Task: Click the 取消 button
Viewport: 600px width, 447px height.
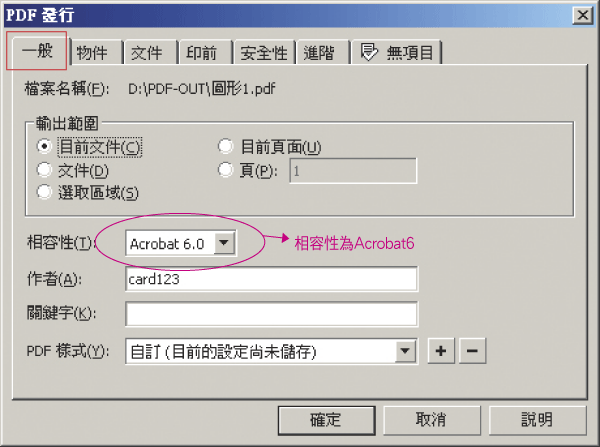Action: tap(432, 420)
